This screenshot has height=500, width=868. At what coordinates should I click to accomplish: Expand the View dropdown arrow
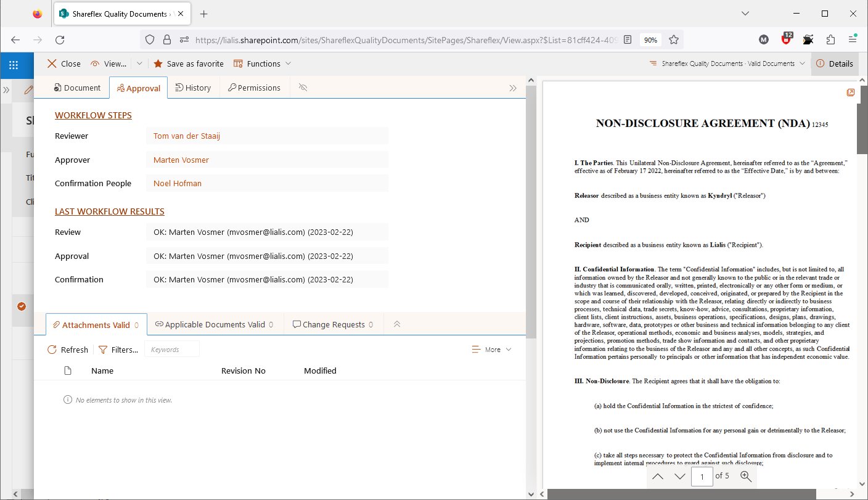coord(139,64)
